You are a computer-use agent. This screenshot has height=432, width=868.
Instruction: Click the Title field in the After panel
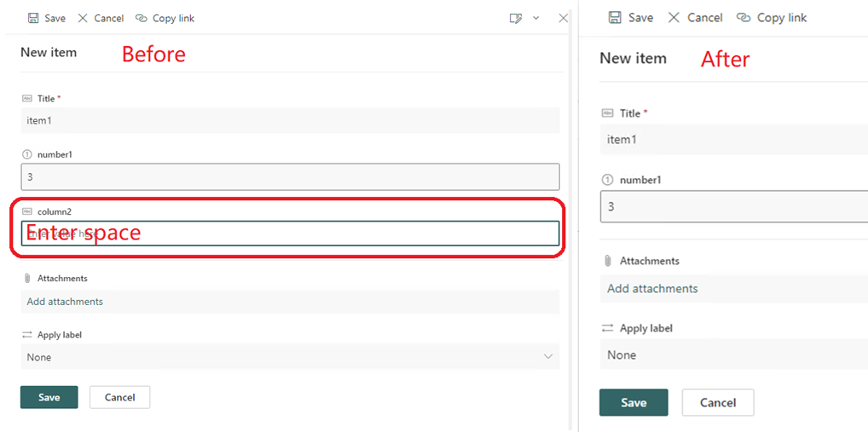click(x=734, y=140)
